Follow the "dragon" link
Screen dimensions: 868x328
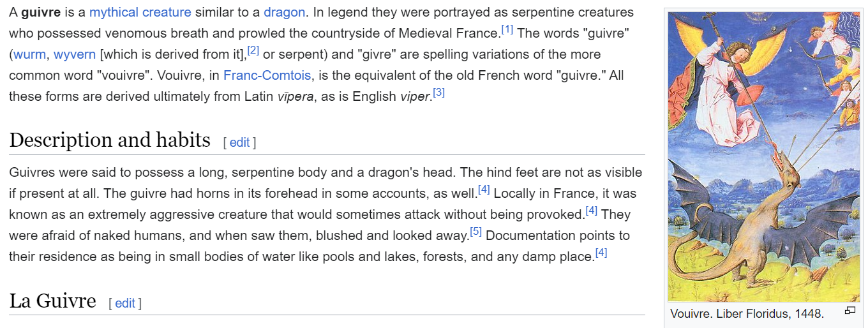pyautogui.click(x=284, y=12)
